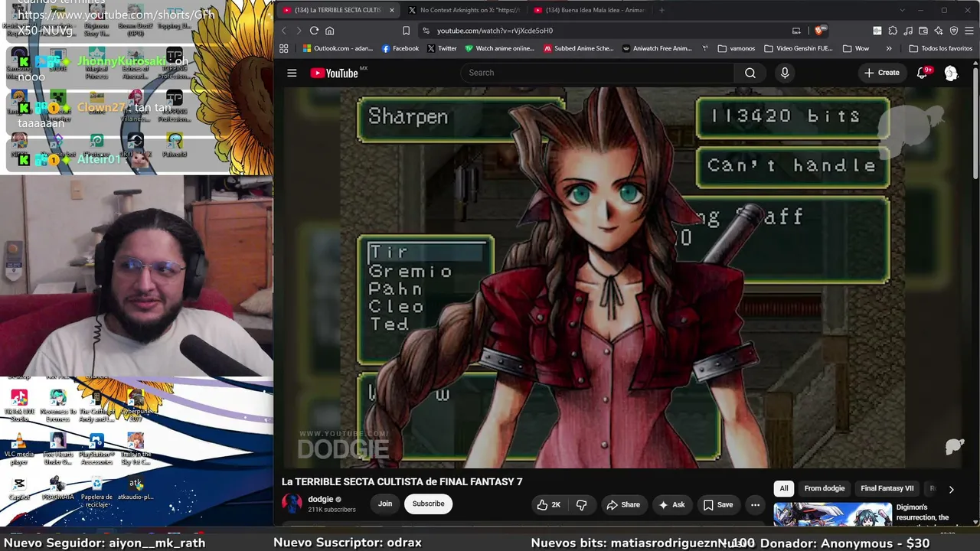Open the vamonos bookmarks folder
Viewport: 980px width, 551px height.
(737, 48)
